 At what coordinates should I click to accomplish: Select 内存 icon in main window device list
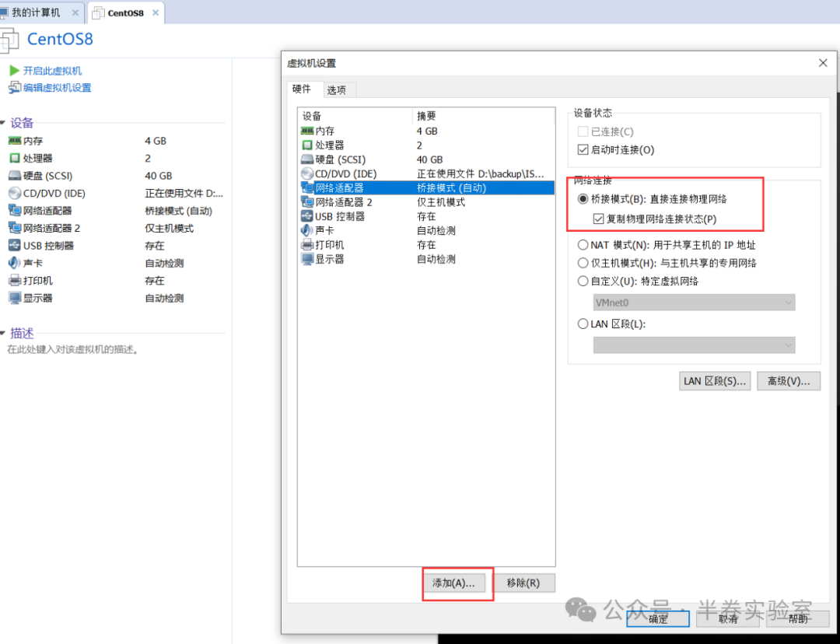pyautogui.click(x=15, y=141)
